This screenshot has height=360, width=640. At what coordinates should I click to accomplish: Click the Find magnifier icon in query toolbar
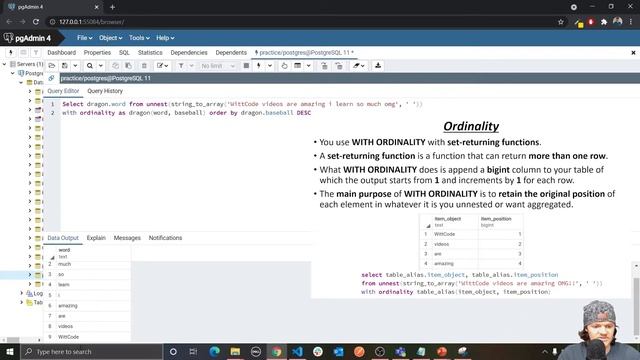pos(90,66)
